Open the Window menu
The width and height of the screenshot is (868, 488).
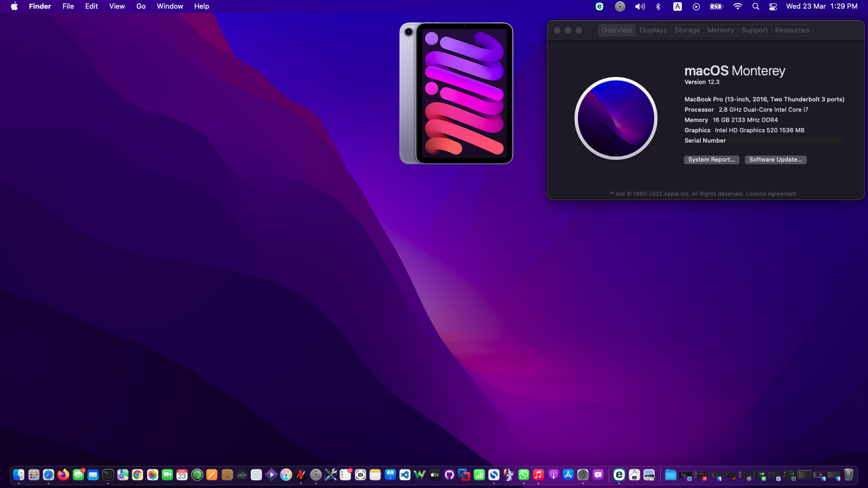tap(170, 7)
